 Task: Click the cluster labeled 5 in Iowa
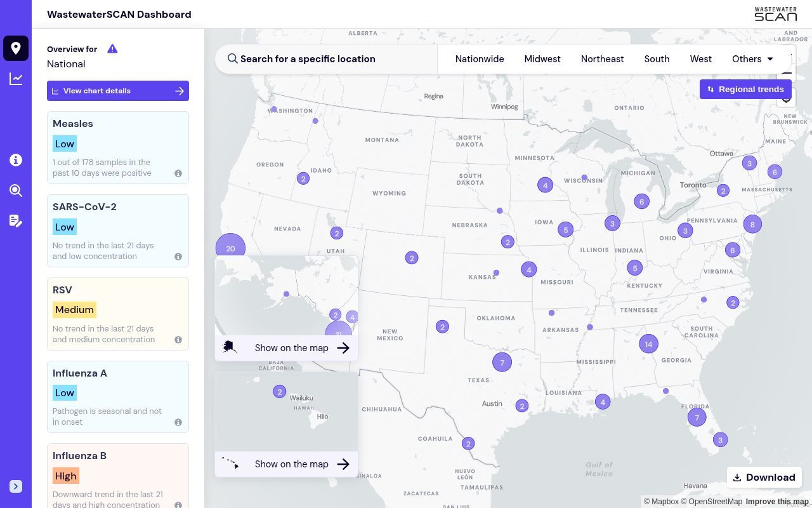point(565,230)
